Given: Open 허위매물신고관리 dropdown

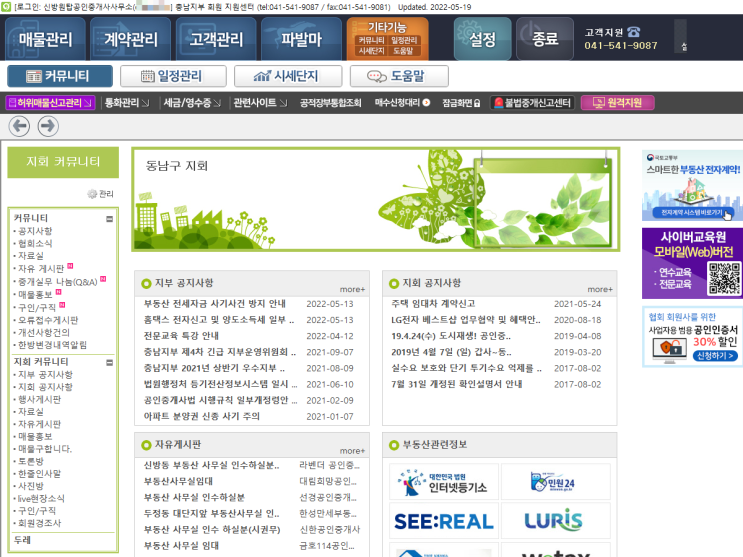Looking at the screenshot, I should [50, 102].
